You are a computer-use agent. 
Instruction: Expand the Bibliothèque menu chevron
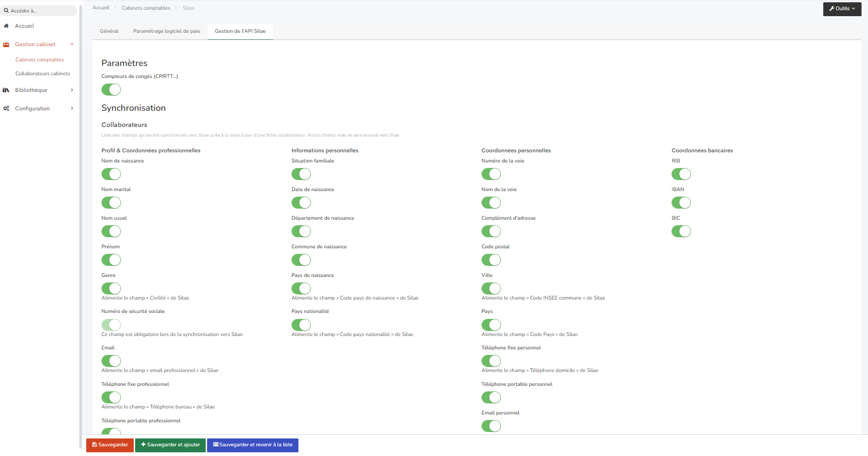click(x=72, y=90)
